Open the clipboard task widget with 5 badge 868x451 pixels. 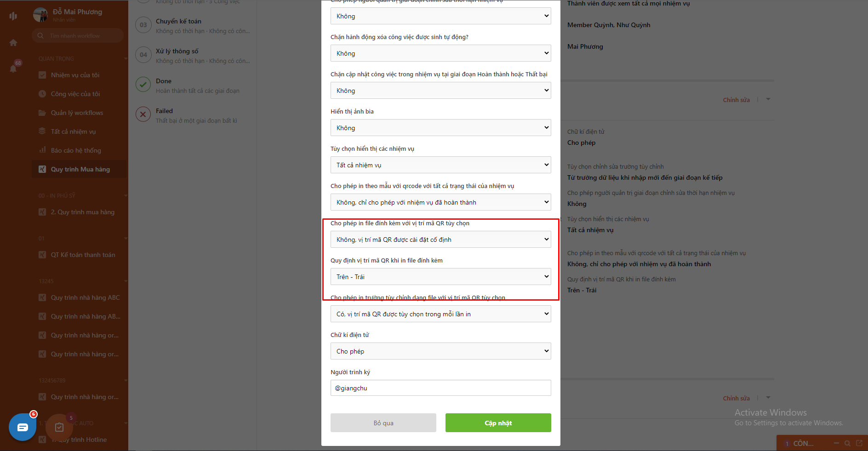[59, 427]
